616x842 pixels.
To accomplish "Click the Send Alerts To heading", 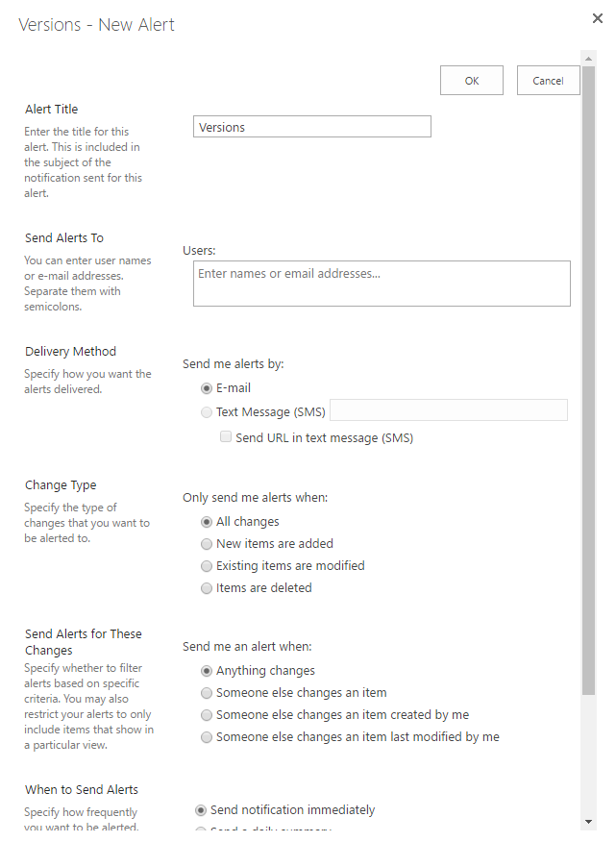I will coord(64,237).
